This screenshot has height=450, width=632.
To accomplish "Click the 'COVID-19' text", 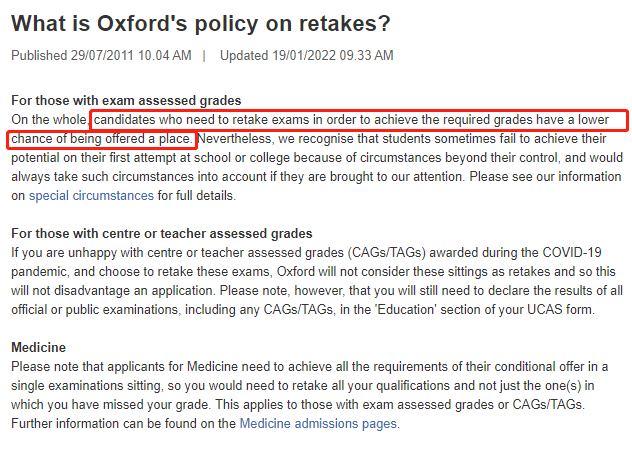I will pos(572,252).
